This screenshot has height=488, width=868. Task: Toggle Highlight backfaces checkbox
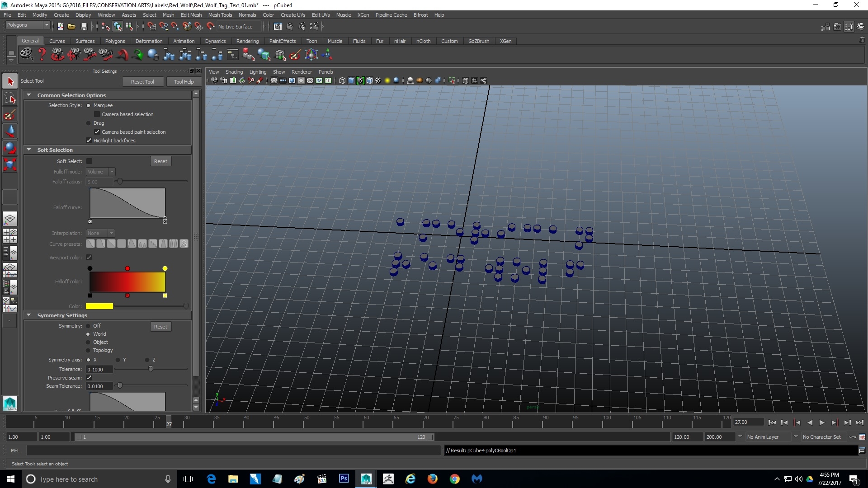coord(89,141)
